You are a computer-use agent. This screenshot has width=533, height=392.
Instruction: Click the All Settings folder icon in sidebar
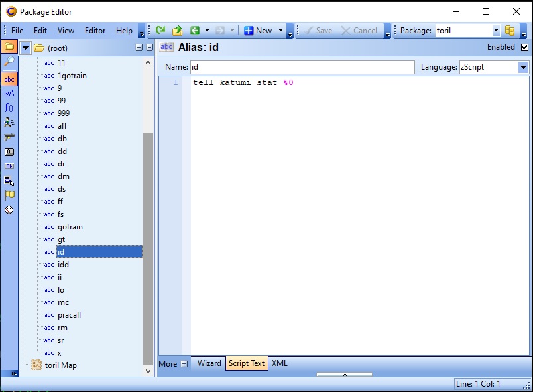[9, 47]
